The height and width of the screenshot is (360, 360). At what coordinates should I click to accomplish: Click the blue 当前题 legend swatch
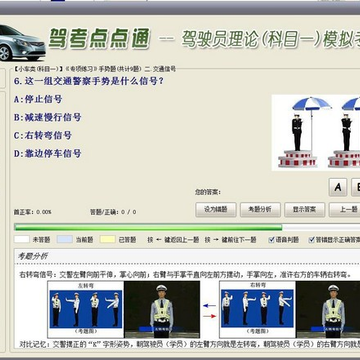click(x=65, y=239)
